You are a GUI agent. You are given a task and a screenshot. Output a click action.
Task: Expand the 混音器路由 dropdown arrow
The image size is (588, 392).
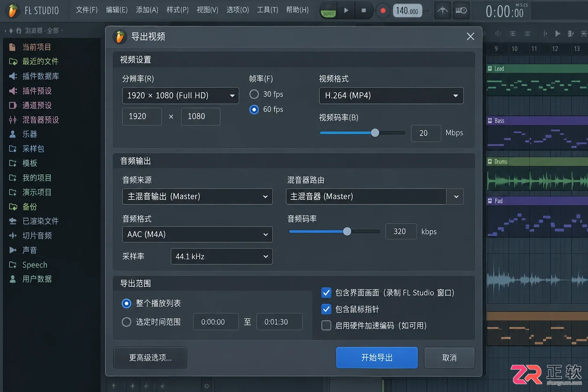point(456,196)
